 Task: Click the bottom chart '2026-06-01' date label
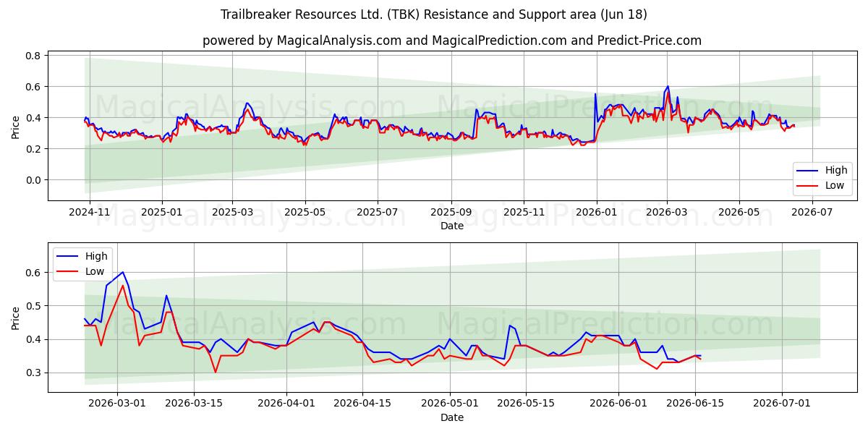click(618, 404)
